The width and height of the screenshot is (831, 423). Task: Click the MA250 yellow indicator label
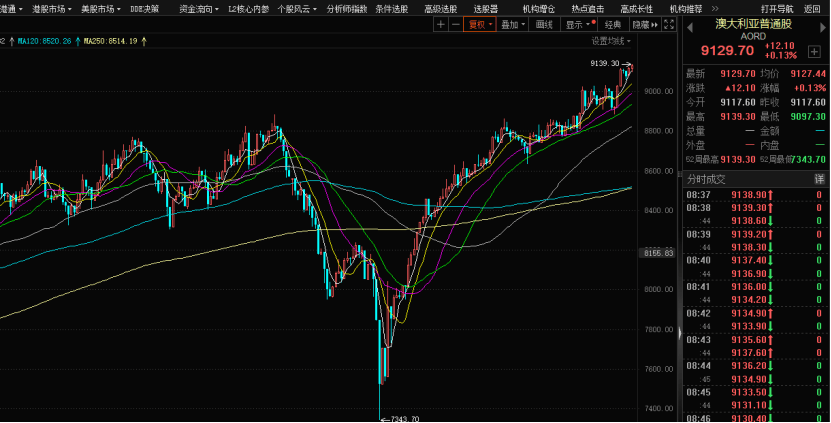click(112, 41)
